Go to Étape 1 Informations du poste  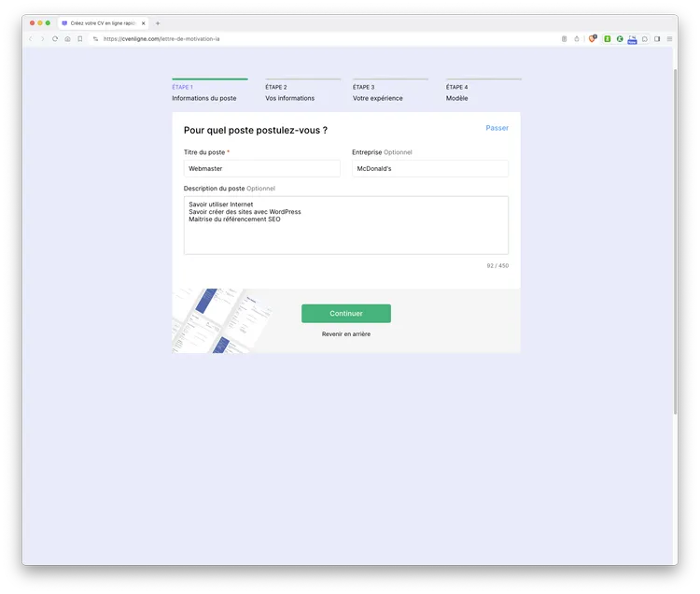209,91
